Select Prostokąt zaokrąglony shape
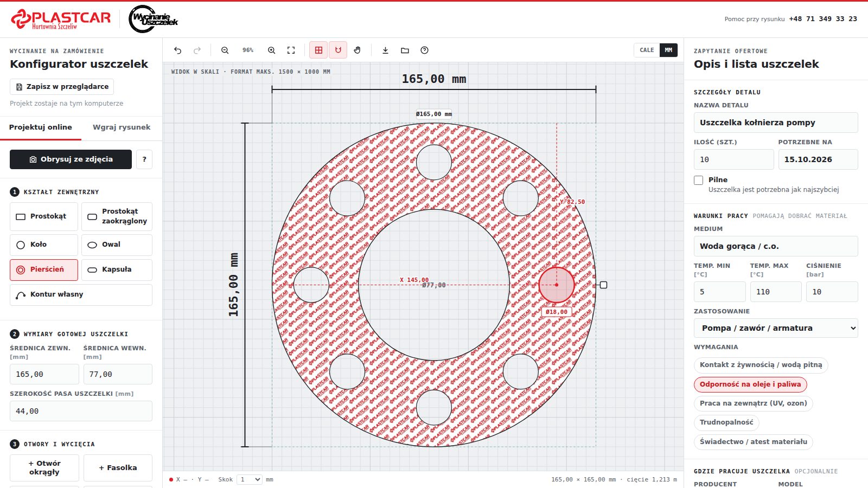Viewport: 868px width, 488px height. (117, 216)
